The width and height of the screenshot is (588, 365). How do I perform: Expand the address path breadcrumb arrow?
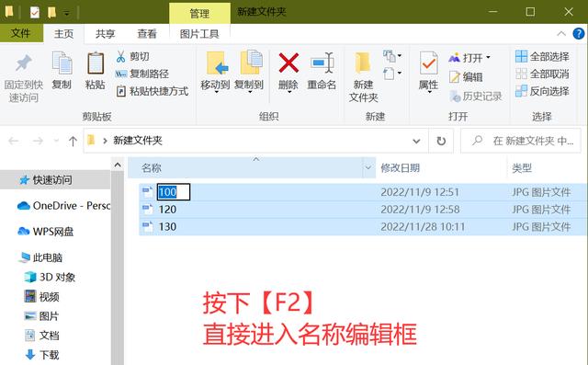105,141
